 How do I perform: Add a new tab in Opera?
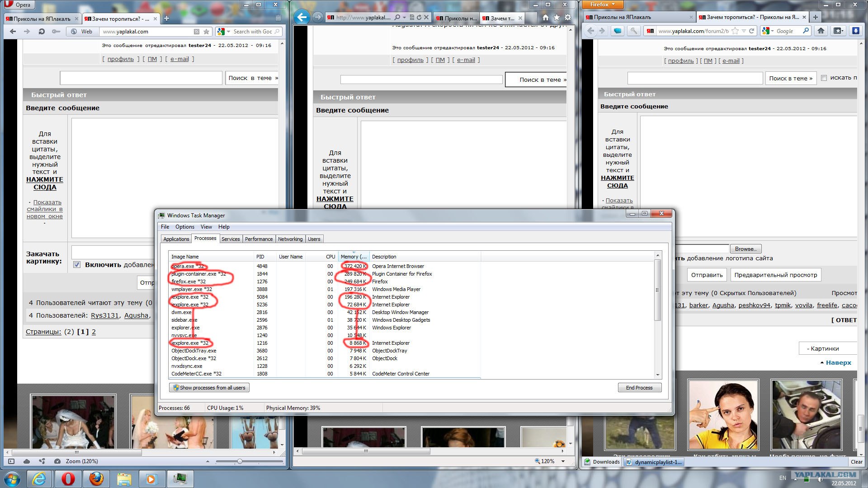[x=166, y=19]
